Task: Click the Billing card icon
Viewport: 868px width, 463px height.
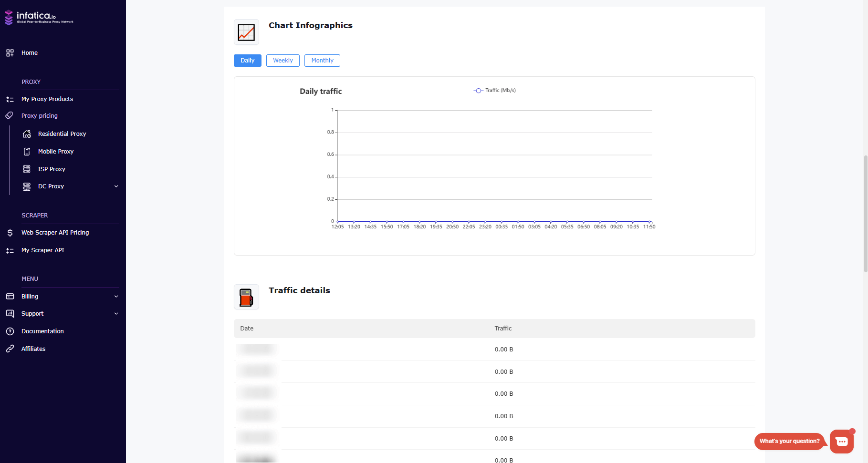Action: 10,297
